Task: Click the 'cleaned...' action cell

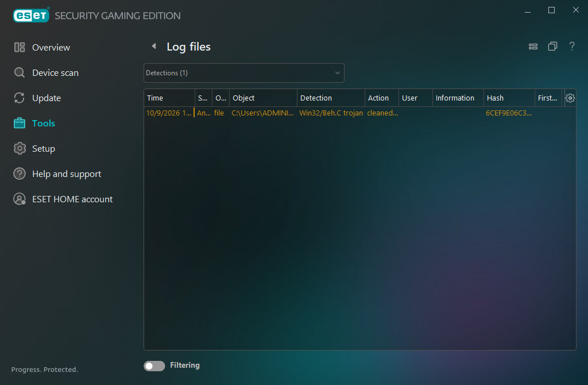Action: 382,113
